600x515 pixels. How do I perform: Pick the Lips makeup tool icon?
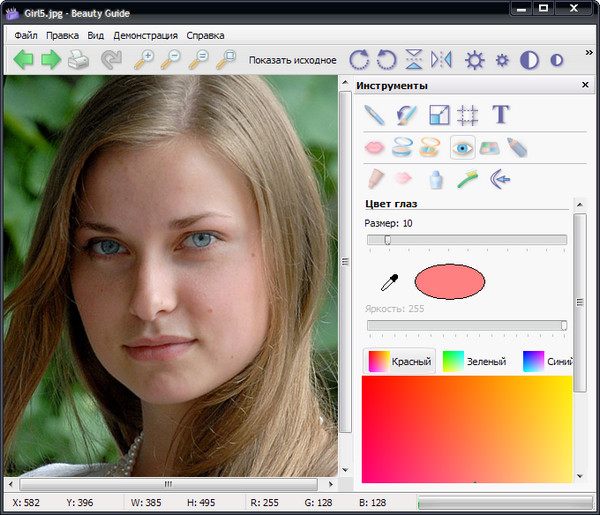[x=374, y=148]
